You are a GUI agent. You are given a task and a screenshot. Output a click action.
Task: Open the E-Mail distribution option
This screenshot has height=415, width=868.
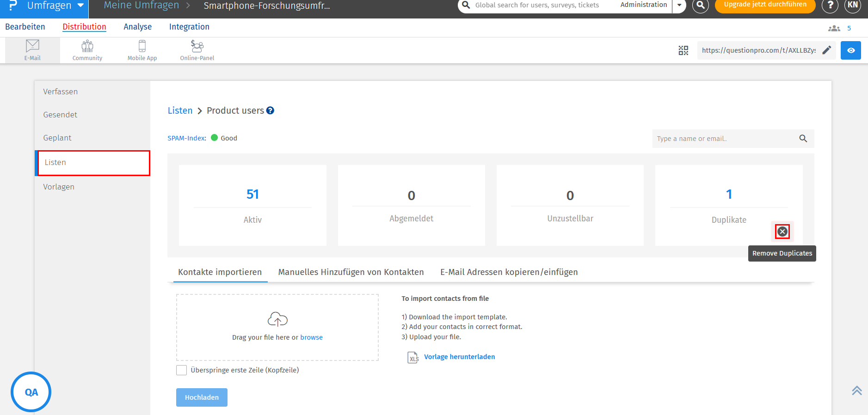click(32, 50)
